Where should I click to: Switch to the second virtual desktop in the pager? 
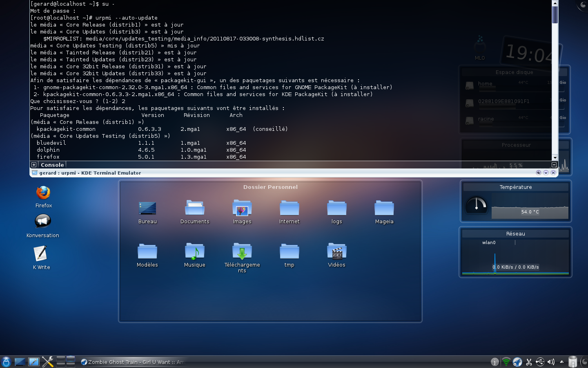71,359
